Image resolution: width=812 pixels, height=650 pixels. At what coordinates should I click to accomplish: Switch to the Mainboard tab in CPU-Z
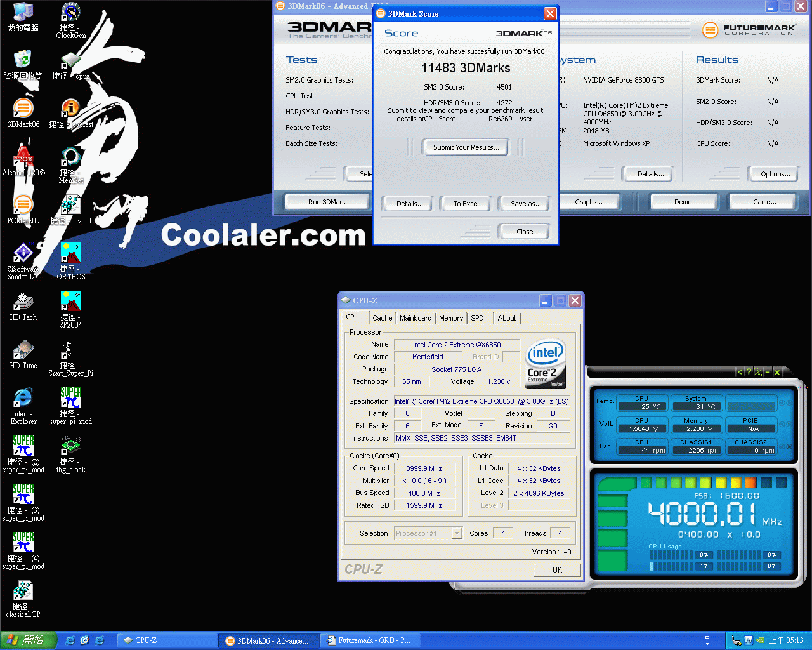point(416,318)
